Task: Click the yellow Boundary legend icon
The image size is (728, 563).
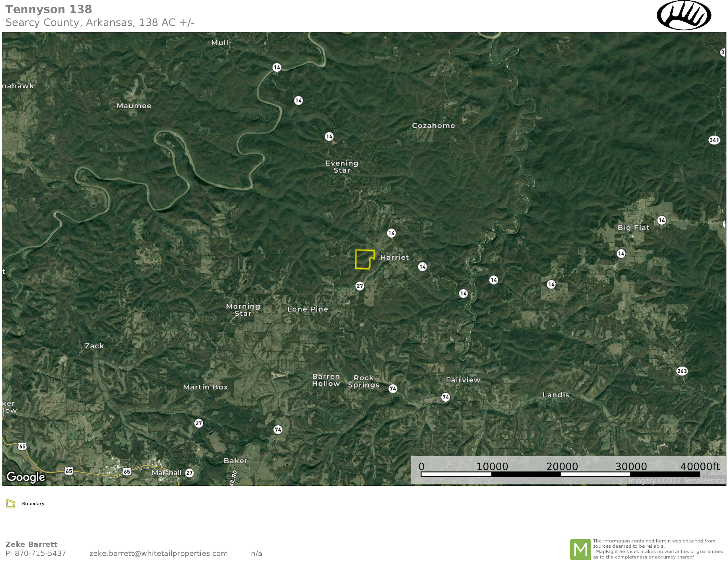Action: tap(11, 504)
